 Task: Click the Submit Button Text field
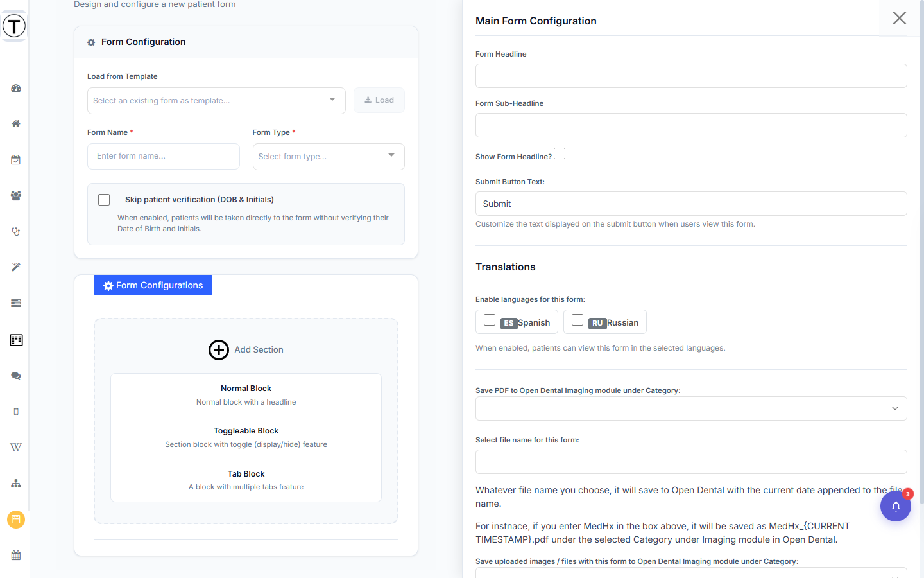click(x=691, y=204)
